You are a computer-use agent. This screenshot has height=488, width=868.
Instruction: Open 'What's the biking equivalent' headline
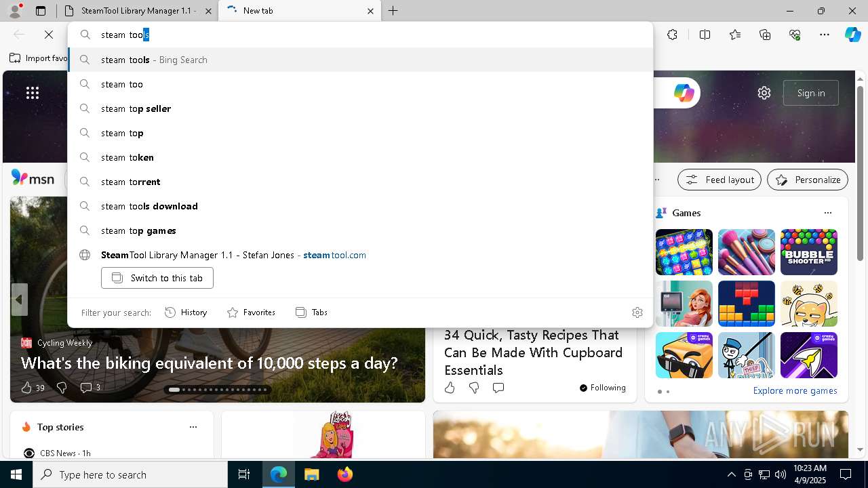pos(209,363)
